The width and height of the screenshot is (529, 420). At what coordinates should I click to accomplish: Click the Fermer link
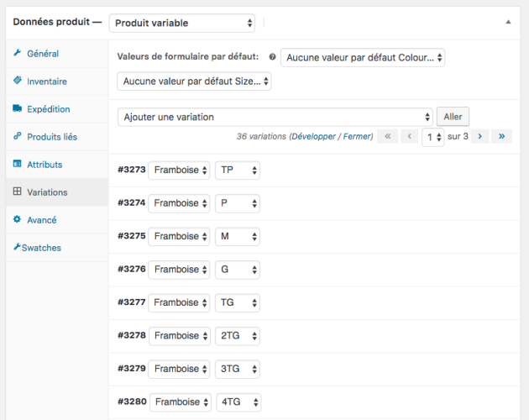pos(357,136)
